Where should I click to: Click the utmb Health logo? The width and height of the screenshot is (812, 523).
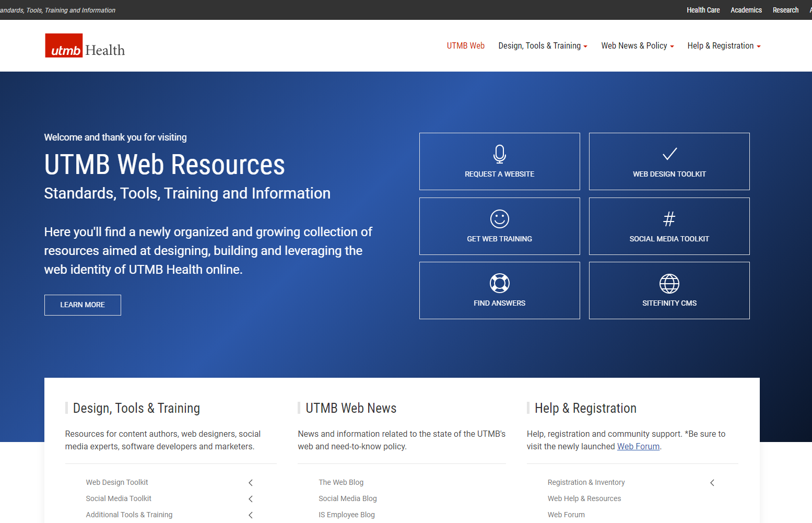(85, 46)
